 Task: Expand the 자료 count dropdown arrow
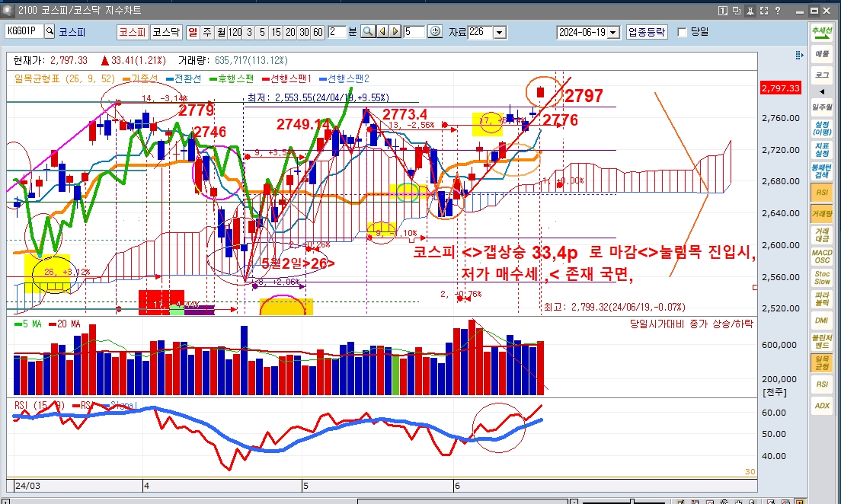coord(500,32)
